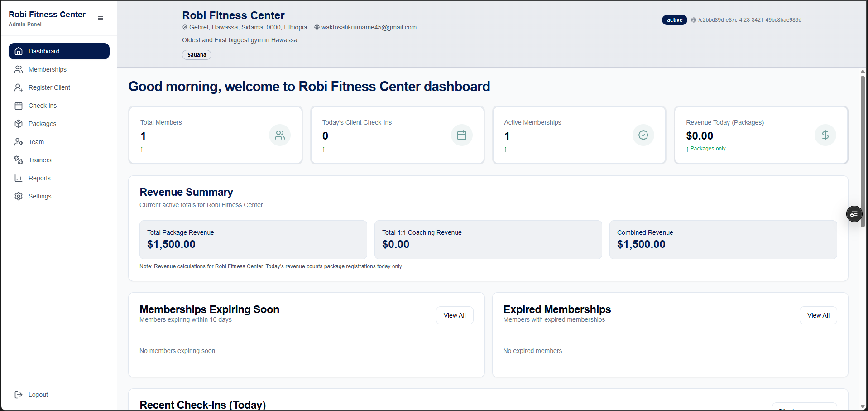Log out of the admin panel
The height and width of the screenshot is (411, 868).
coord(59,395)
